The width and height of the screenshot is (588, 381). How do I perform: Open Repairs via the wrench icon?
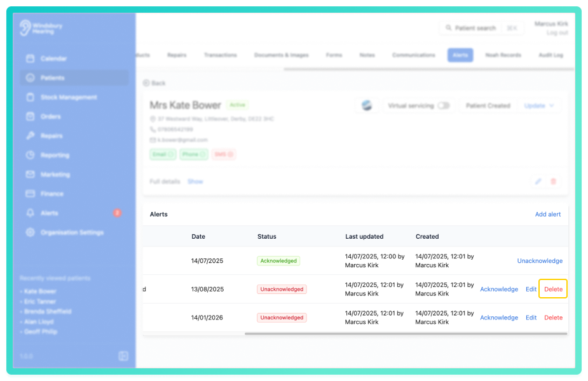click(31, 136)
